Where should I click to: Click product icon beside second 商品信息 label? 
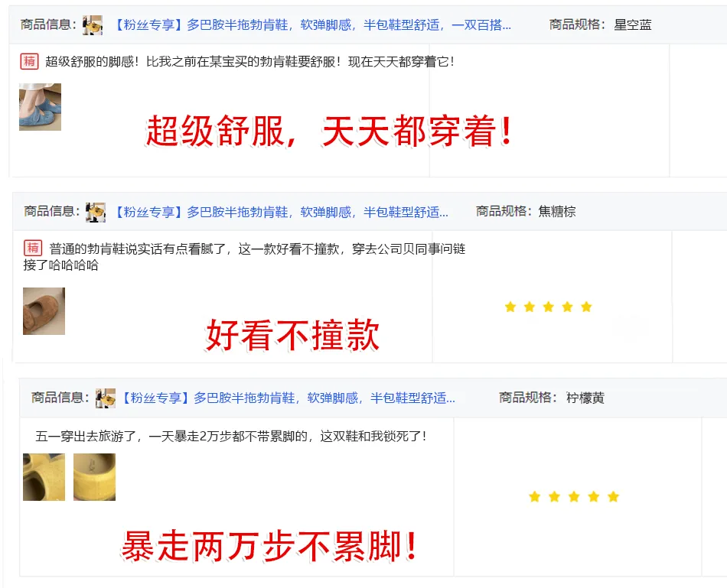(96, 213)
